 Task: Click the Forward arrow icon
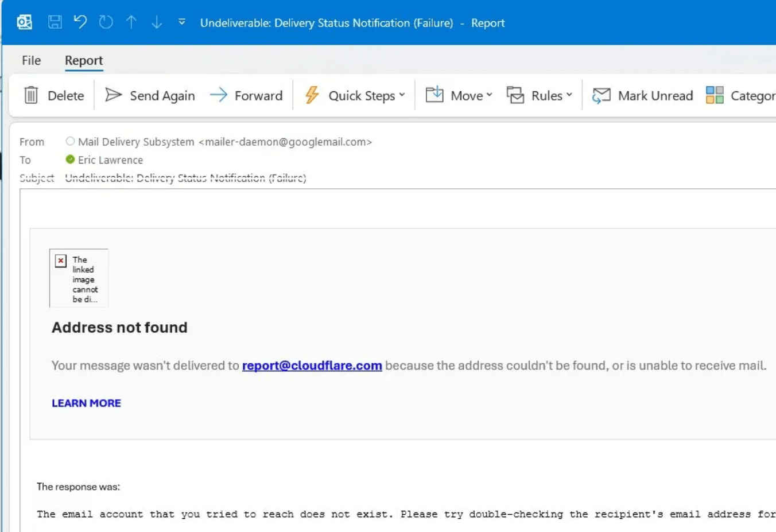[x=219, y=95]
